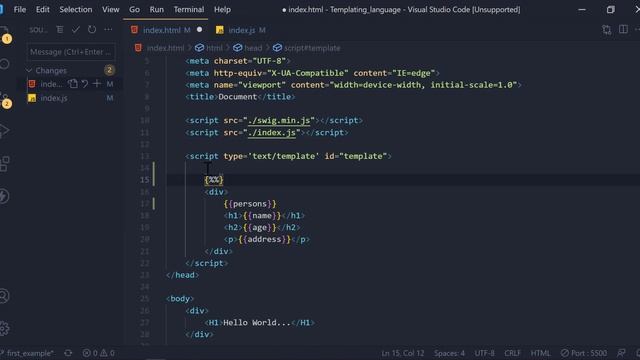Open the File menu
640x360 pixels.
[x=20, y=9]
